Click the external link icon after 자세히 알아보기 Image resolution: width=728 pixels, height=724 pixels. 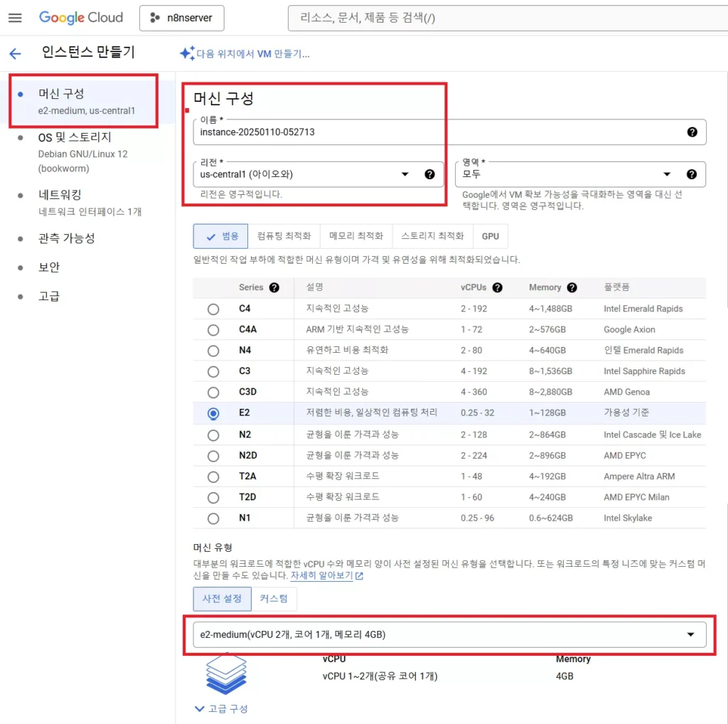pos(359,576)
